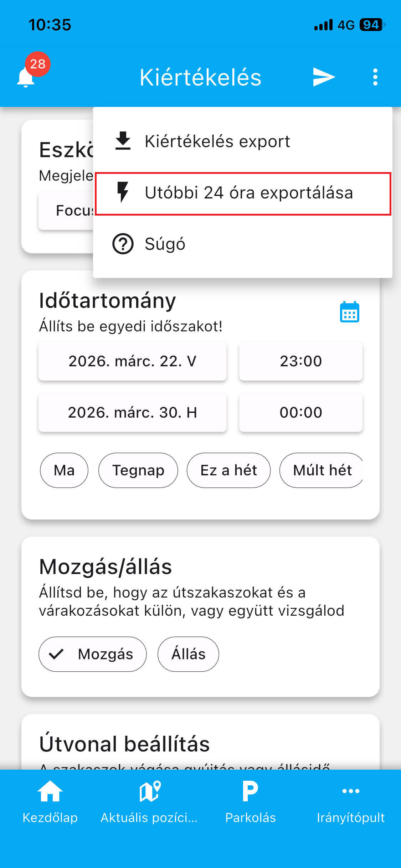This screenshot has height=868, width=401.
Task: Enable the Állás filter chip
Action: coord(188,654)
